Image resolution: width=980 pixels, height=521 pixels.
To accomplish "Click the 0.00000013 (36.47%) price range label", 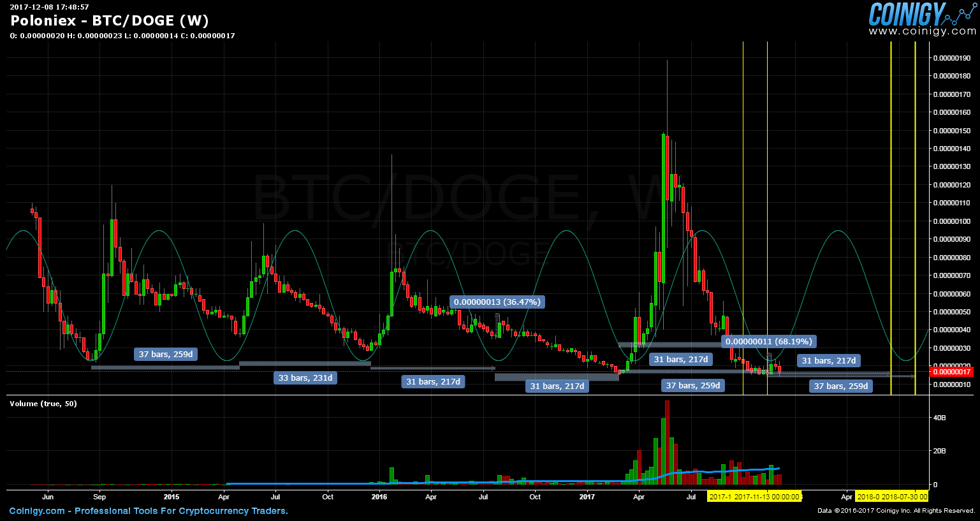I will (497, 302).
